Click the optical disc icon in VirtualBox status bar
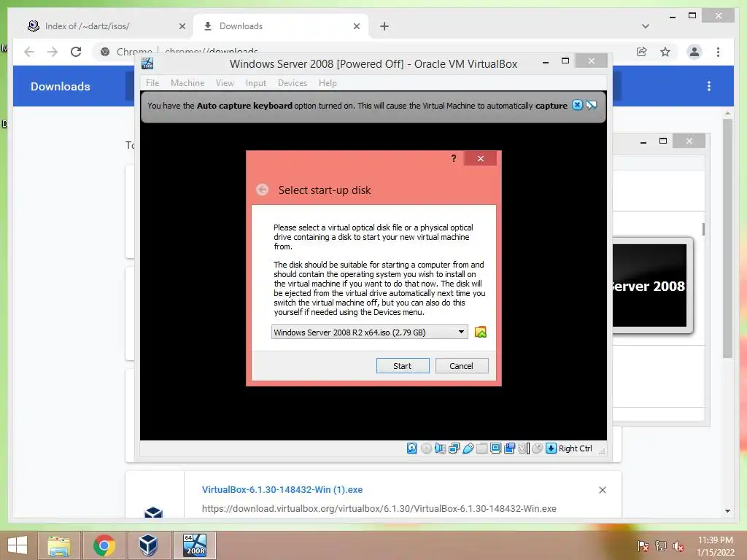The image size is (747, 560). pyautogui.click(x=426, y=448)
